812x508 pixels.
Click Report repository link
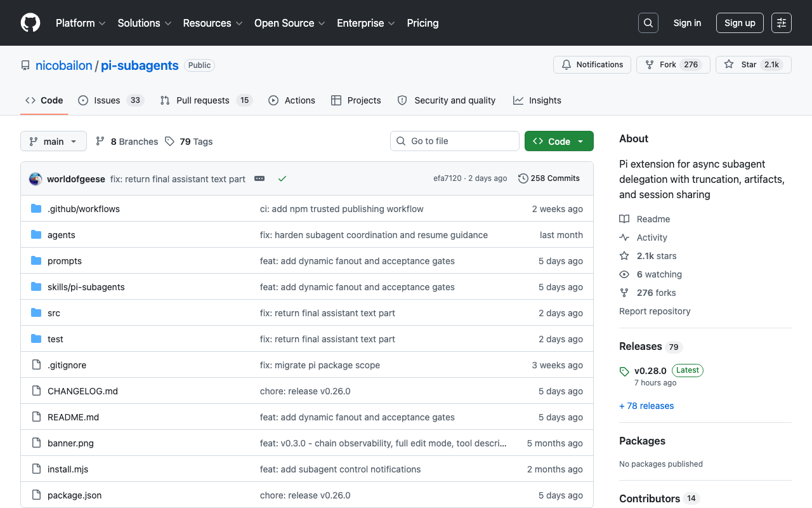point(655,311)
